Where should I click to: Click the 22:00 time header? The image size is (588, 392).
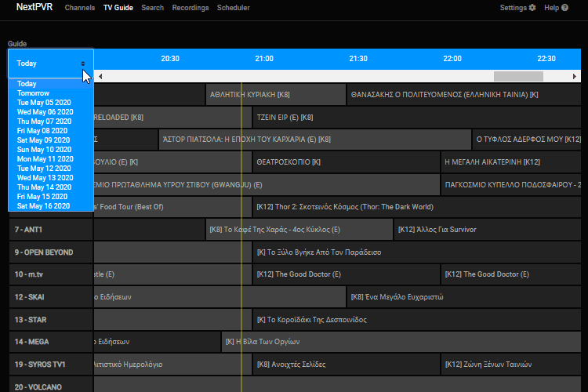[452, 59]
